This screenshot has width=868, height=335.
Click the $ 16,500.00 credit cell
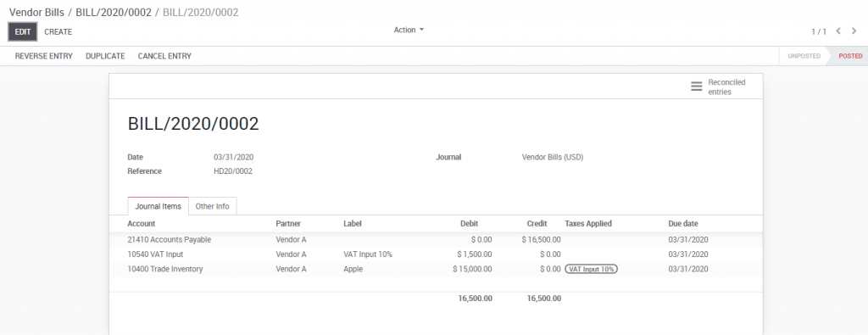pos(541,240)
